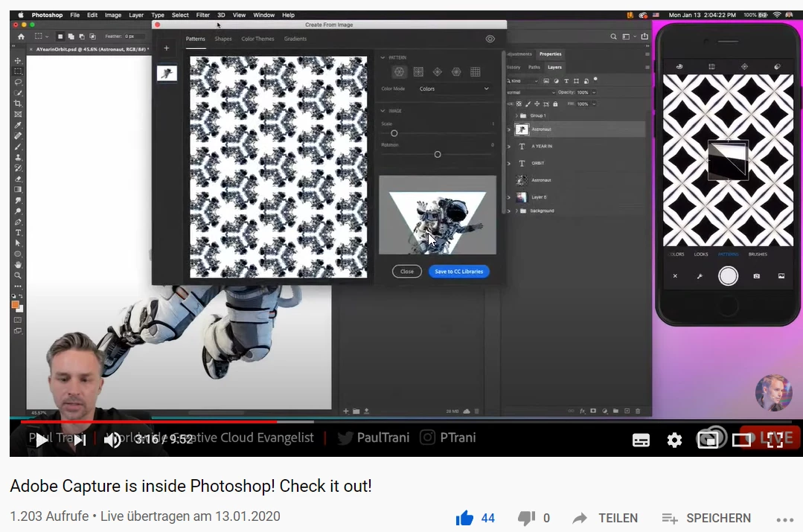
Task: Select the Hand tool
Action: pyautogui.click(x=18, y=265)
